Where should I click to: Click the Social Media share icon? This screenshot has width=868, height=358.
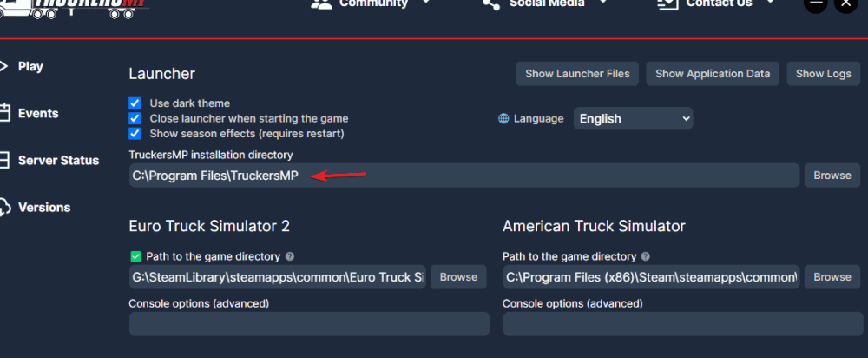tap(491, 4)
